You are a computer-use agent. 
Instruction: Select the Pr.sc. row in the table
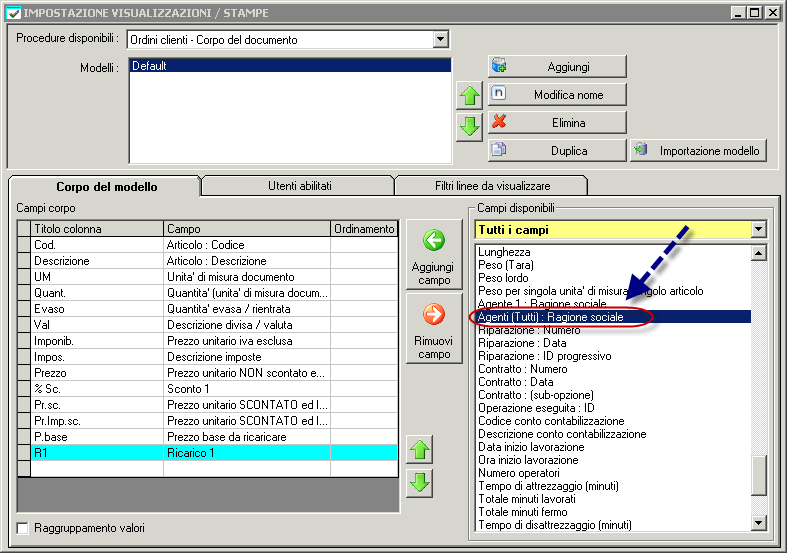pyautogui.click(x=207, y=405)
